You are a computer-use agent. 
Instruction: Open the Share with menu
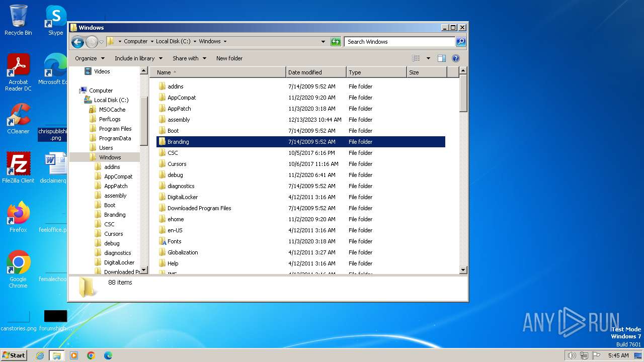click(189, 58)
